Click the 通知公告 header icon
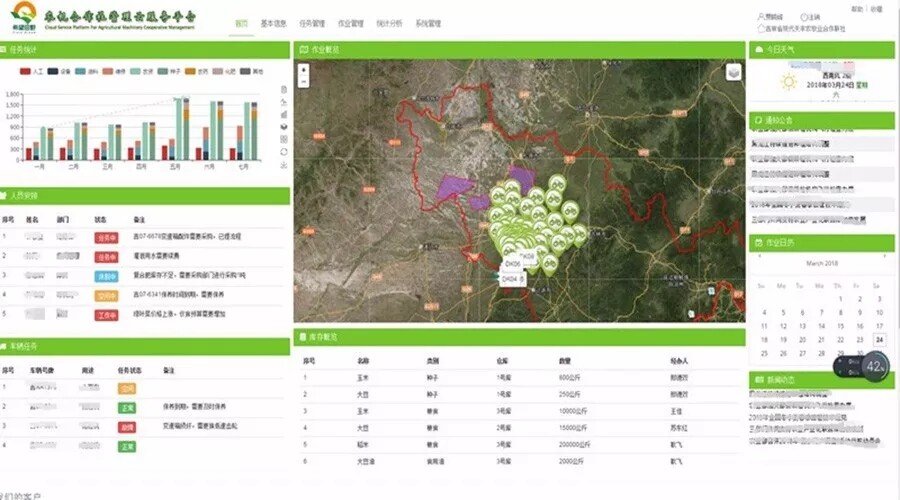Image resolution: width=900 pixels, height=500 pixels. [x=759, y=121]
